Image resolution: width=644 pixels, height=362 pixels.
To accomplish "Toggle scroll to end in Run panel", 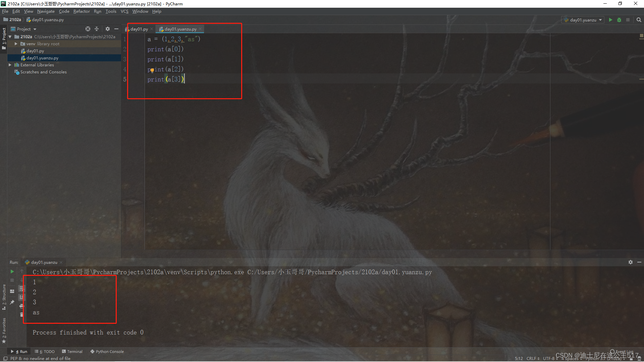I will click(21, 297).
